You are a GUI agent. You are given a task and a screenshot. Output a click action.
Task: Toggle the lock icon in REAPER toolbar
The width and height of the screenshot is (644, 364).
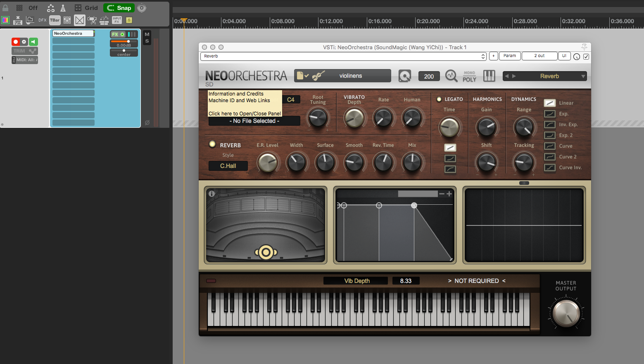[x=5, y=8]
